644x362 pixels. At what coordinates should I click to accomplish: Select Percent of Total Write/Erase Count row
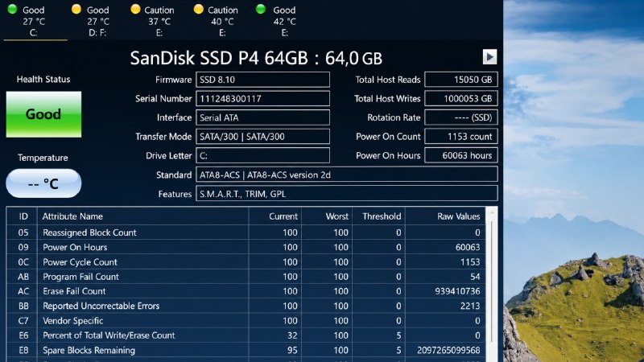246,335
